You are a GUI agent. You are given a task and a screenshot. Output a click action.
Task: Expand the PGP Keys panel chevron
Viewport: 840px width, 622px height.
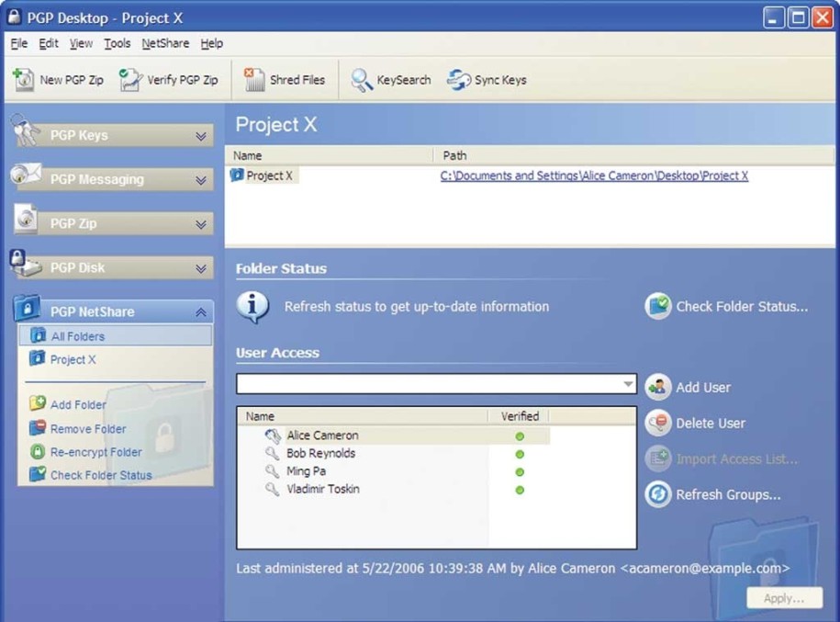(x=201, y=136)
